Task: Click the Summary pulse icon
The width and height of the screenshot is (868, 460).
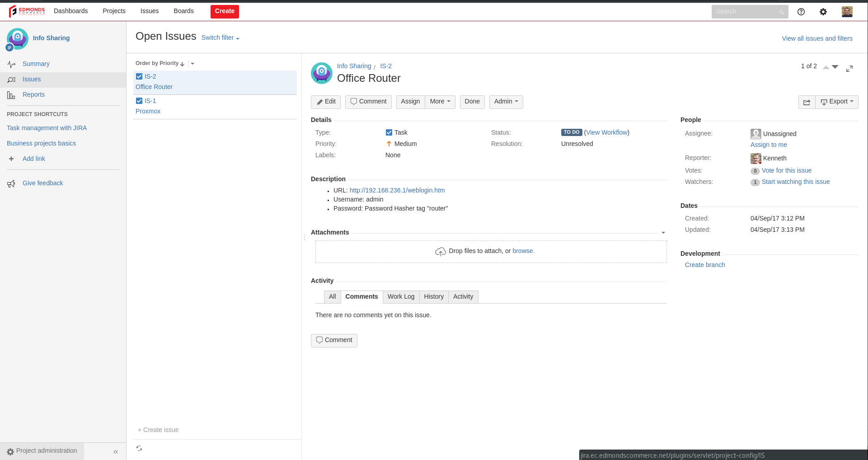Action: (11, 64)
